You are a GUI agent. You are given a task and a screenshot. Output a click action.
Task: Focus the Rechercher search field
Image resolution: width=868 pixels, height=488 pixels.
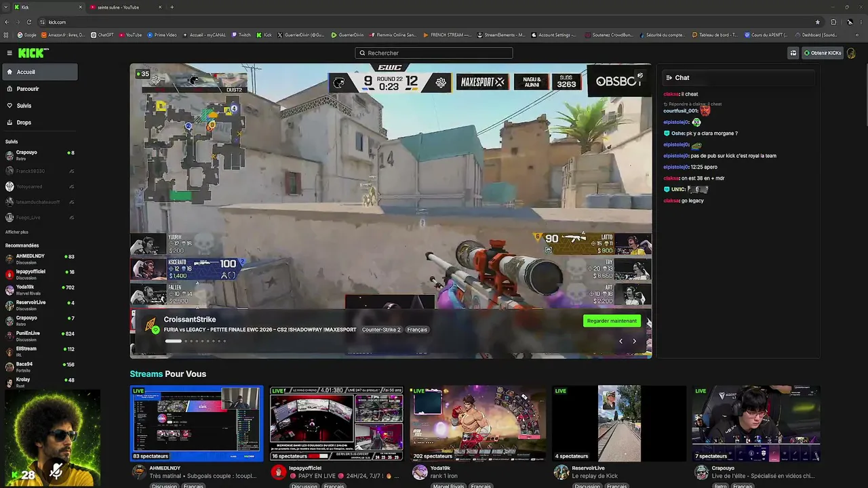tap(434, 53)
